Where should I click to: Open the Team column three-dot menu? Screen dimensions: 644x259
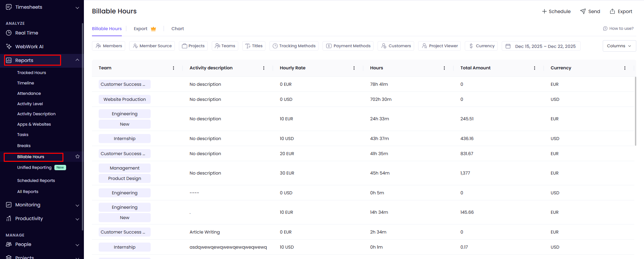(174, 68)
